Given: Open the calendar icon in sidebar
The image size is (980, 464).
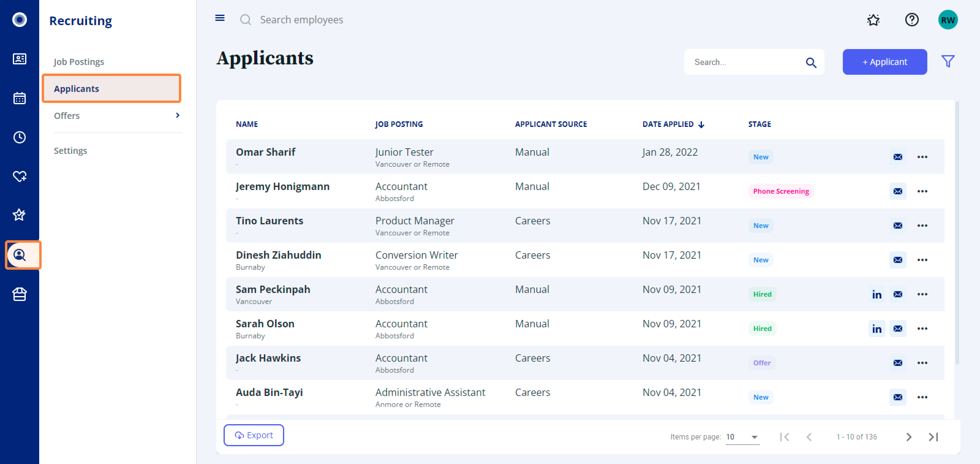Looking at the screenshot, I should click(19, 98).
